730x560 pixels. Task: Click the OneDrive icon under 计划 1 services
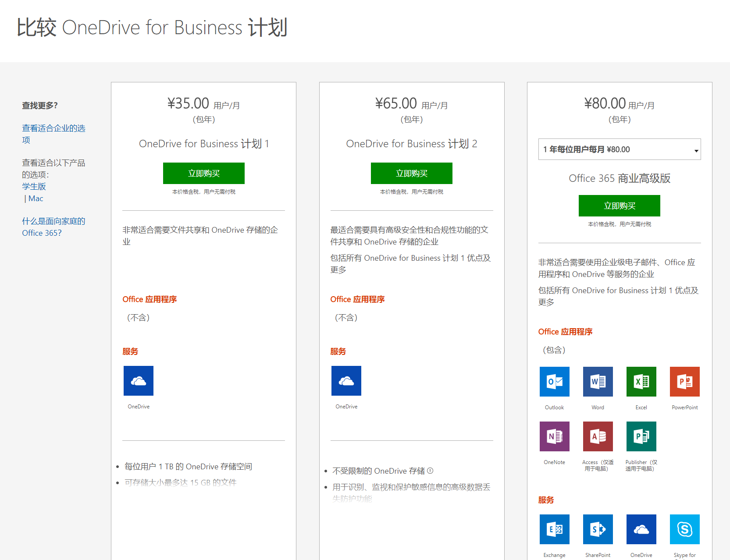[x=138, y=380]
